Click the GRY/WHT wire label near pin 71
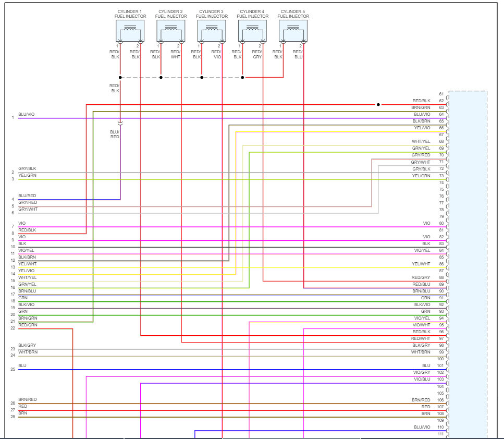This screenshot has height=439, width=504. [x=421, y=162]
